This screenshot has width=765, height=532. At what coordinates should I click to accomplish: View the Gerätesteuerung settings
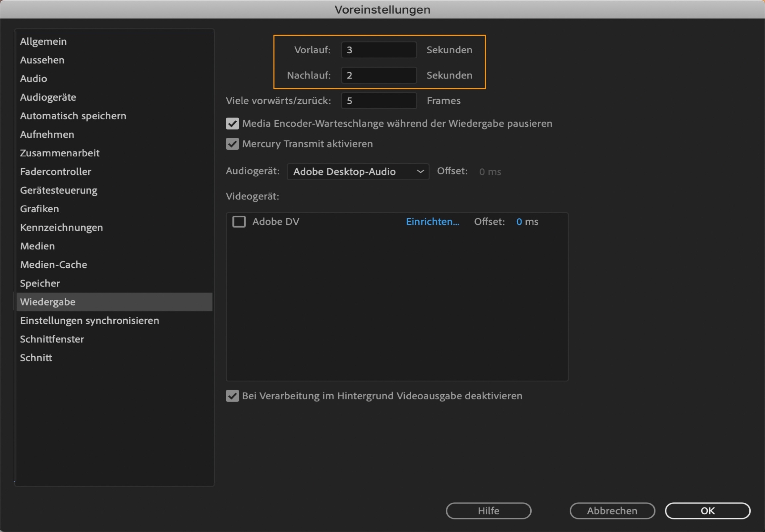click(58, 190)
